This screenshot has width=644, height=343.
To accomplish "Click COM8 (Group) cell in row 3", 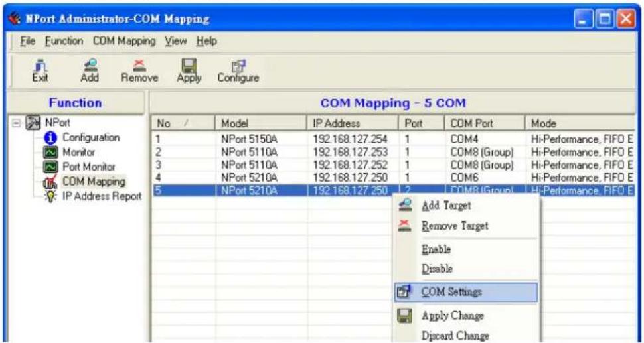I will (x=482, y=165).
